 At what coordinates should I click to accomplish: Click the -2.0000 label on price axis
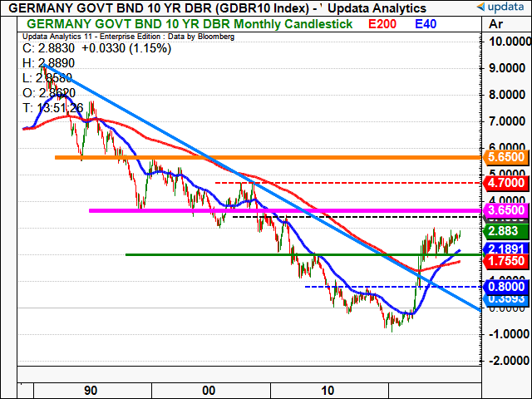click(x=505, y=361)
